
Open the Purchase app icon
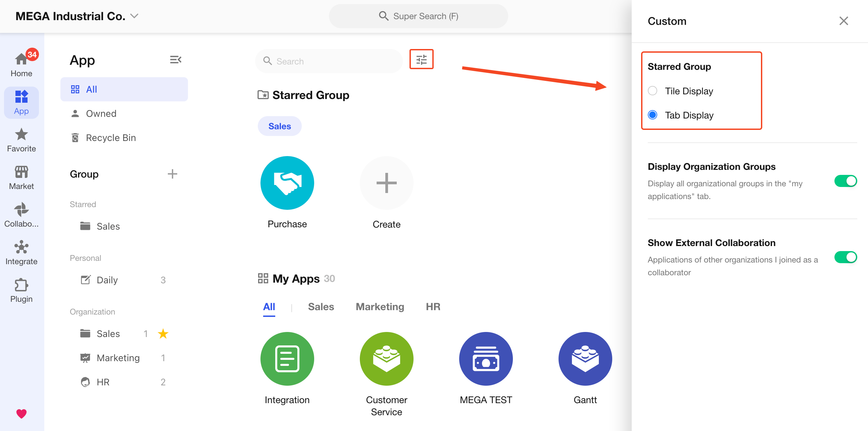pyautogui.click(x=287, y=183)
